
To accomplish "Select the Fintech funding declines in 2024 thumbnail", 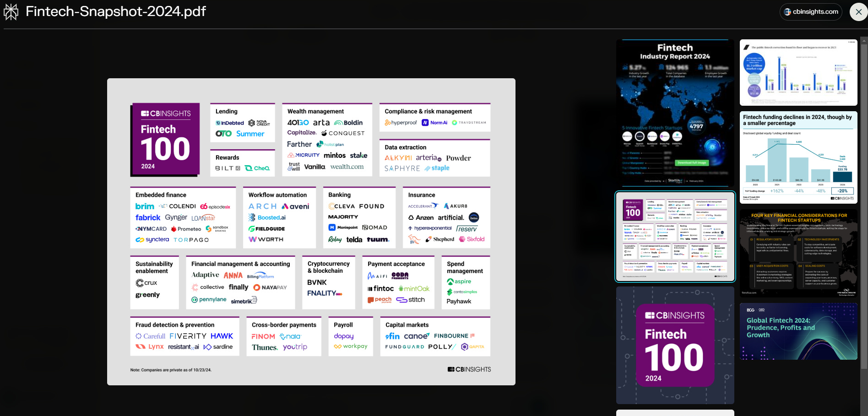I will [x=798, y=157].
